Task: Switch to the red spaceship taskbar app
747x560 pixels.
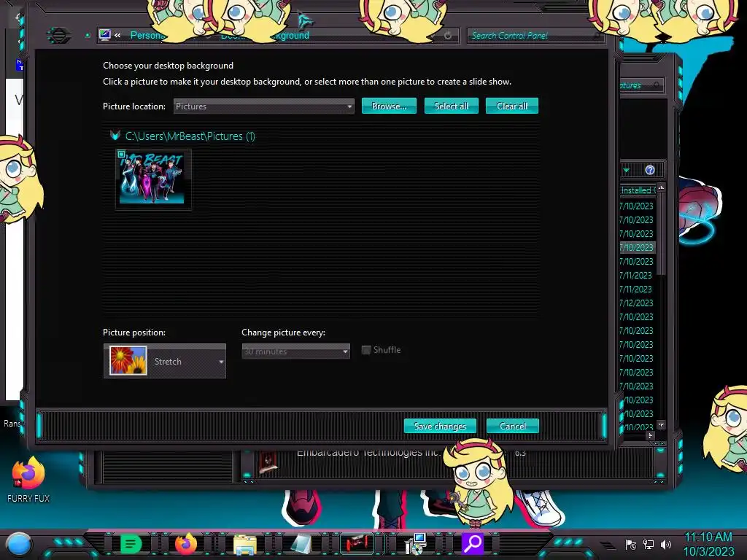Action: [357, 543]
